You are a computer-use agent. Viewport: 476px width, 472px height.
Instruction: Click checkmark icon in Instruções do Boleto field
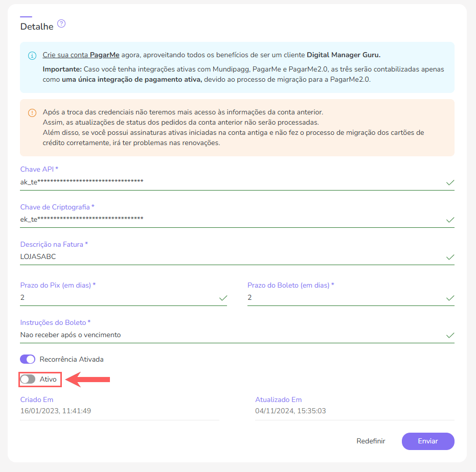point(450,335)
